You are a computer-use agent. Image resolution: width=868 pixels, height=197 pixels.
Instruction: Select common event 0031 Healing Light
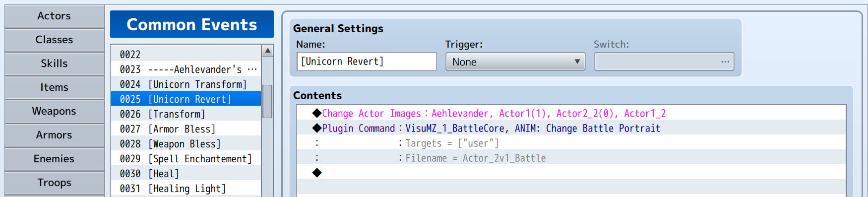[x=186, y=188]
